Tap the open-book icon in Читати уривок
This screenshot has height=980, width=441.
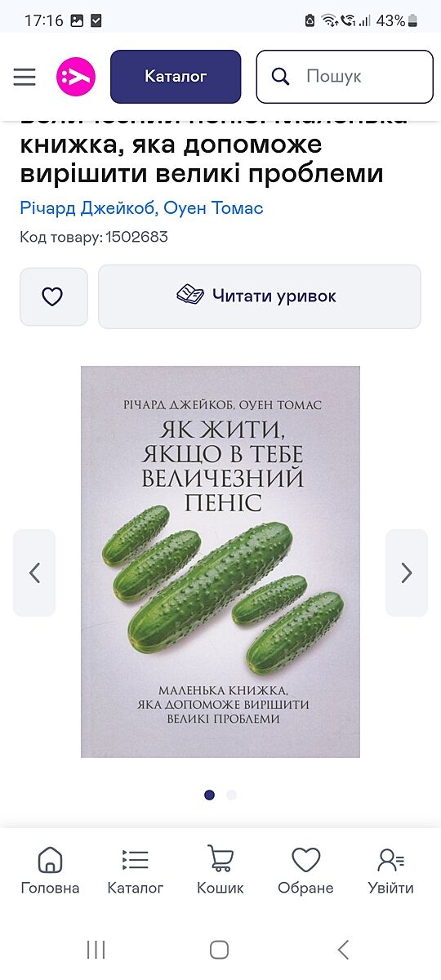190,296
